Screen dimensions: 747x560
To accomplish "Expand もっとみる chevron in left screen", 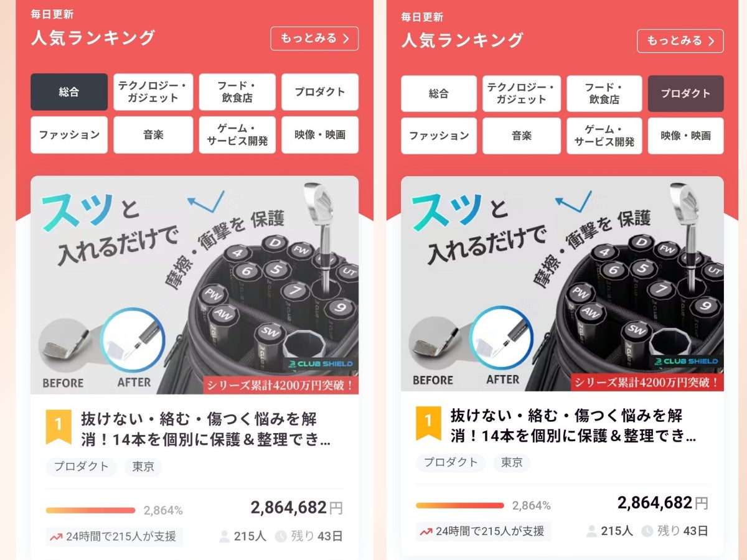I will [346, 39].
